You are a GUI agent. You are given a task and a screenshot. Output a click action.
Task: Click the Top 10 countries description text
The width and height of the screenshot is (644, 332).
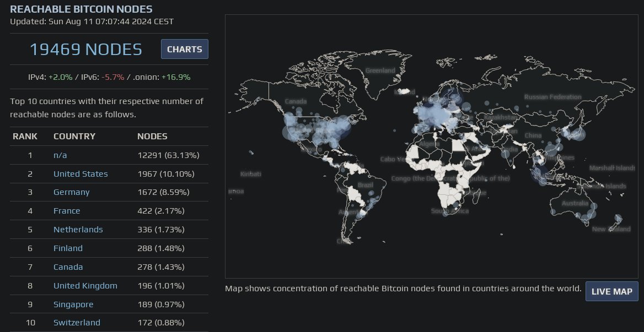[x=107, y=108]
